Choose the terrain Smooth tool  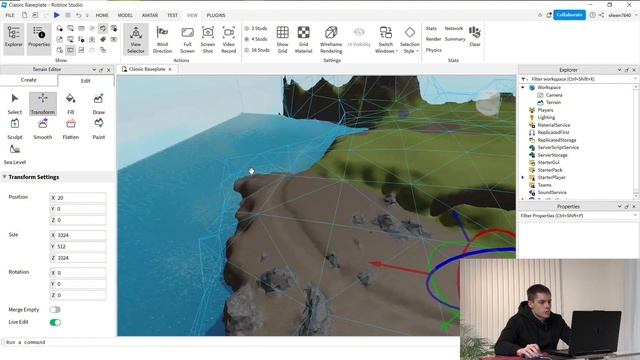pyautogui.click(x=43, y=129)
